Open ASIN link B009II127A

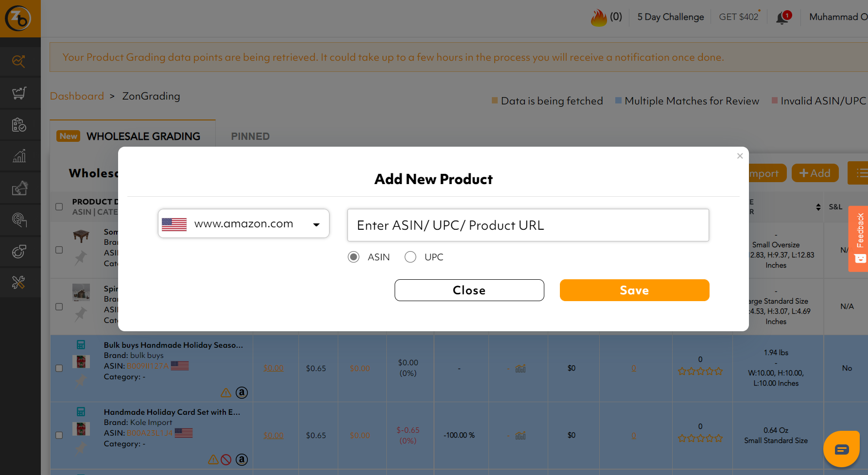tap(147, 366)
